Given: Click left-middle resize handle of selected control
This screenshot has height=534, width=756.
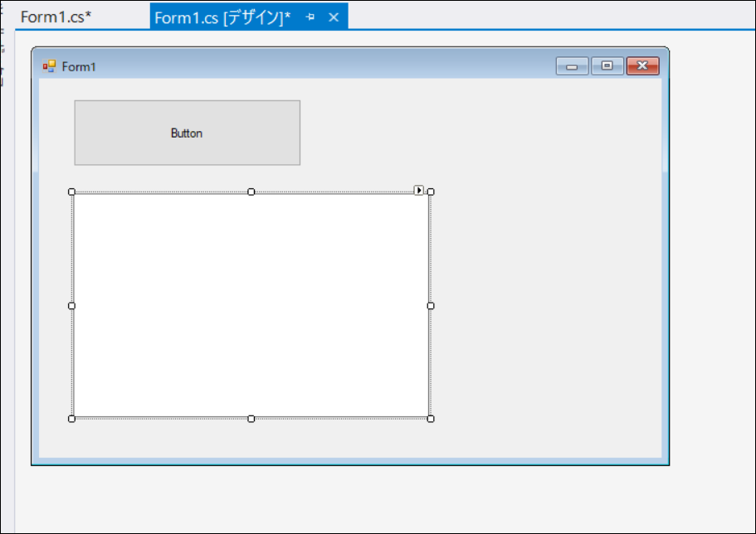Looking at the screenshot, I should [x=72, y=305].
